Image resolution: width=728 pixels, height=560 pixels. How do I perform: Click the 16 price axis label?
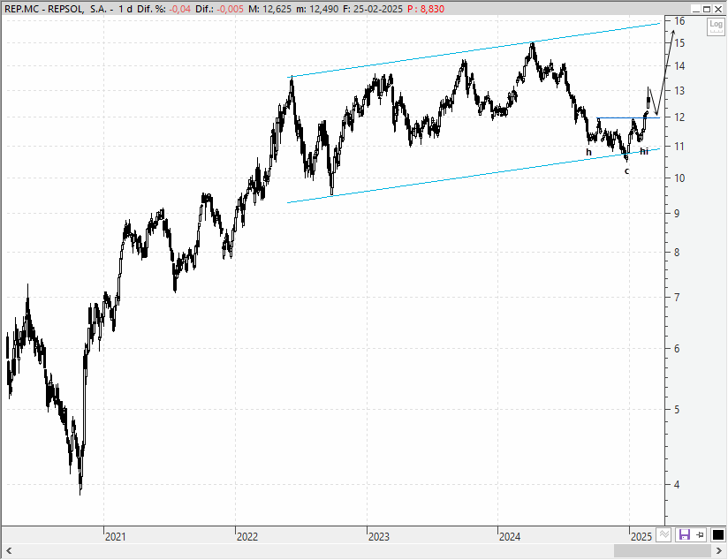click(x=679, y=21)
